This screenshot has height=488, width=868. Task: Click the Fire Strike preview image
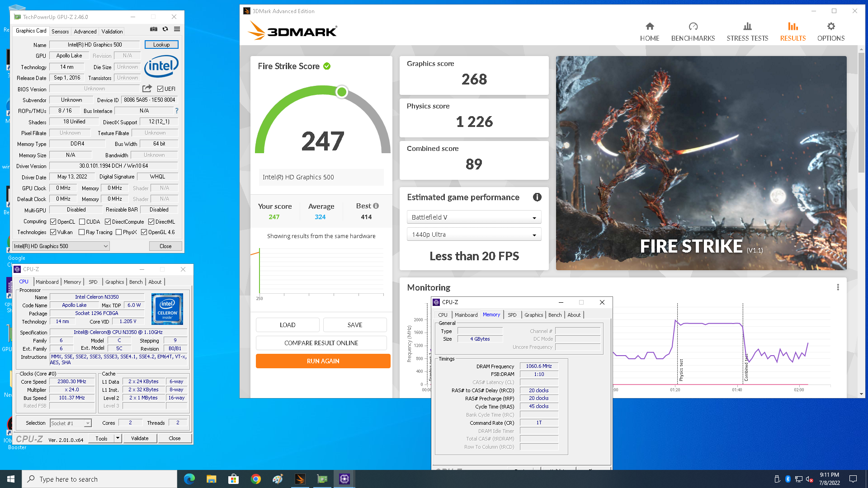click(701, 163)
